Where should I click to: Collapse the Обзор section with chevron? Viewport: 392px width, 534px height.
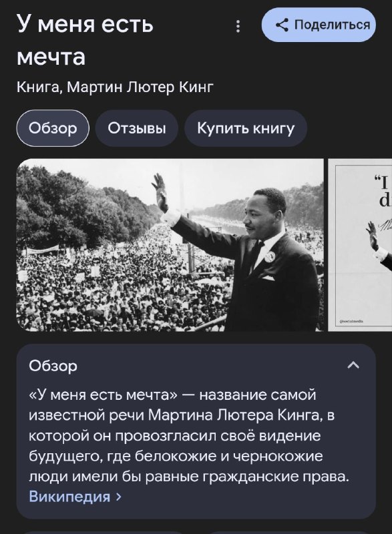pos(353,365)
